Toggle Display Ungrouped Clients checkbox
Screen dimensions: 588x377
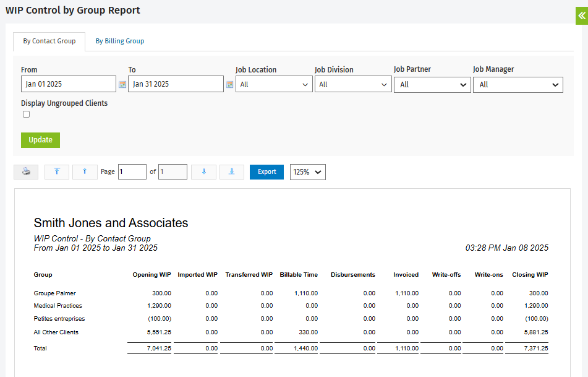(x=26, y=114)
